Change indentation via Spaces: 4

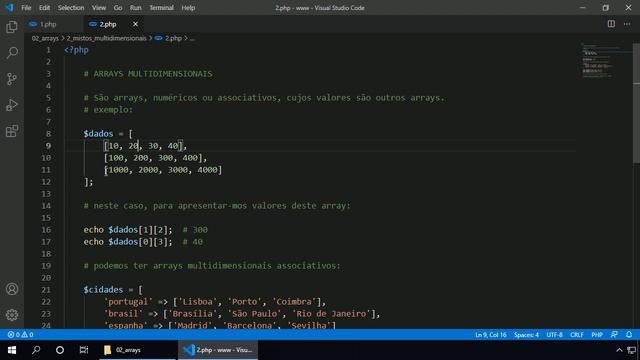click(x=526, y=335)
